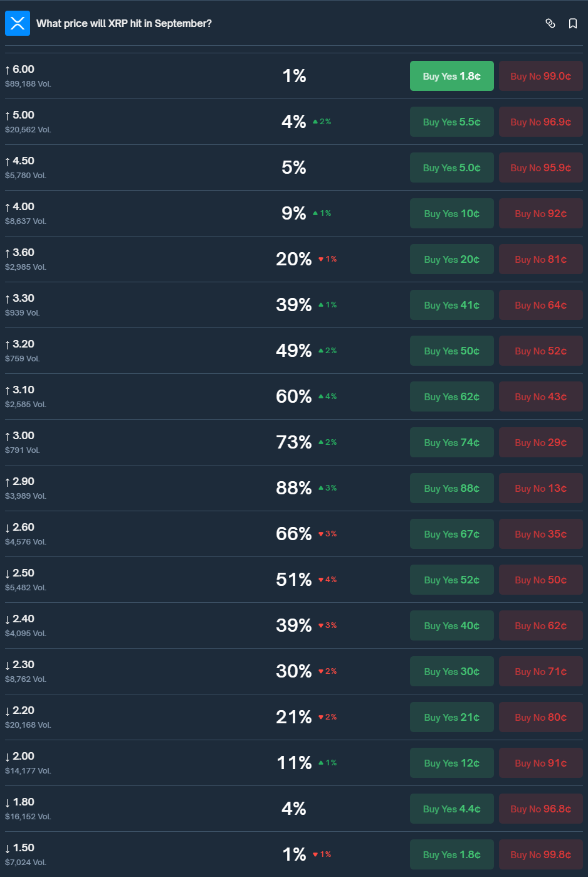Copy the market link via chain icon

(x=550, y=23)
